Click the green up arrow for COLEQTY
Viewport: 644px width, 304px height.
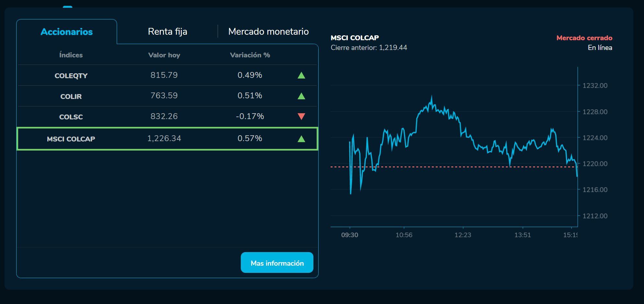coord(301,75)
